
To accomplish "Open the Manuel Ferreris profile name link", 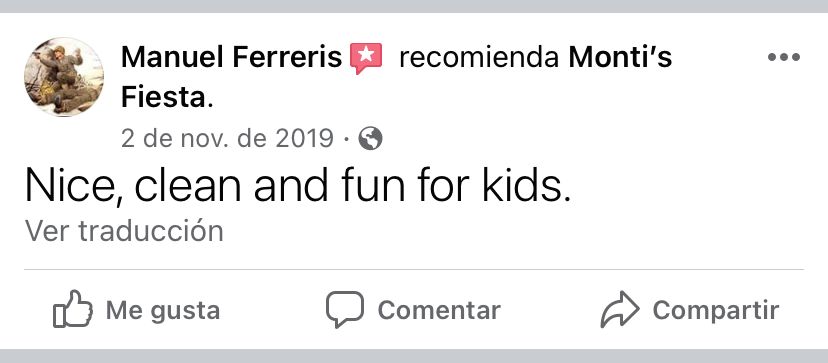I will click(231, 57).
